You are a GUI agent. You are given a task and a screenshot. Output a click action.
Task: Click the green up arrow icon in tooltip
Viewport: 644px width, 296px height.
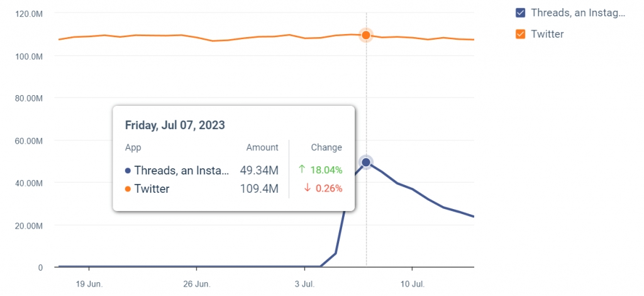point(302,169)
